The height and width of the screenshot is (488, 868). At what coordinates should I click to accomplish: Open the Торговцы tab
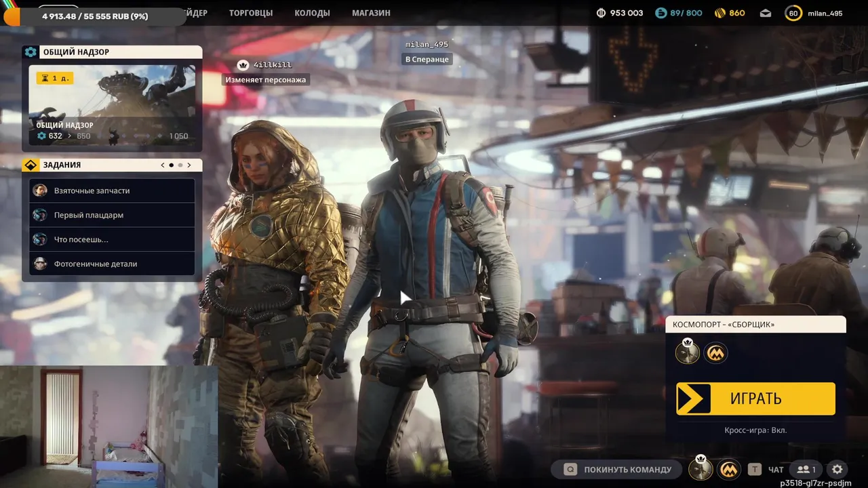251,13
